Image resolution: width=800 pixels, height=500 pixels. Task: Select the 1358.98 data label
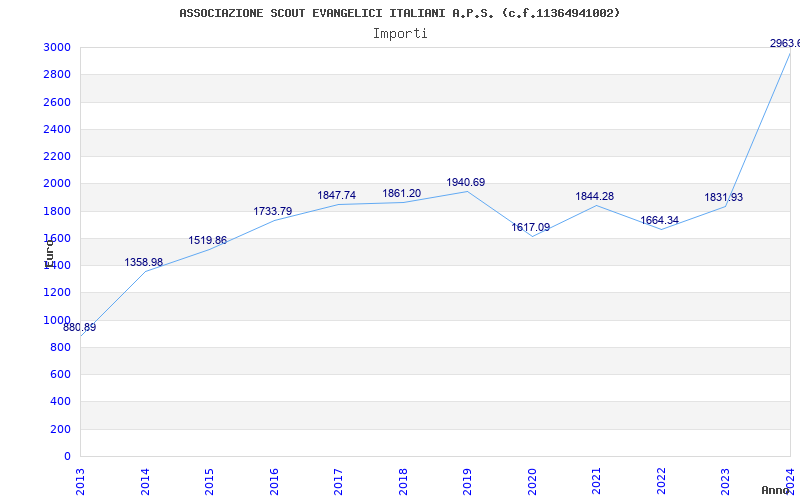tap(144, 262)
